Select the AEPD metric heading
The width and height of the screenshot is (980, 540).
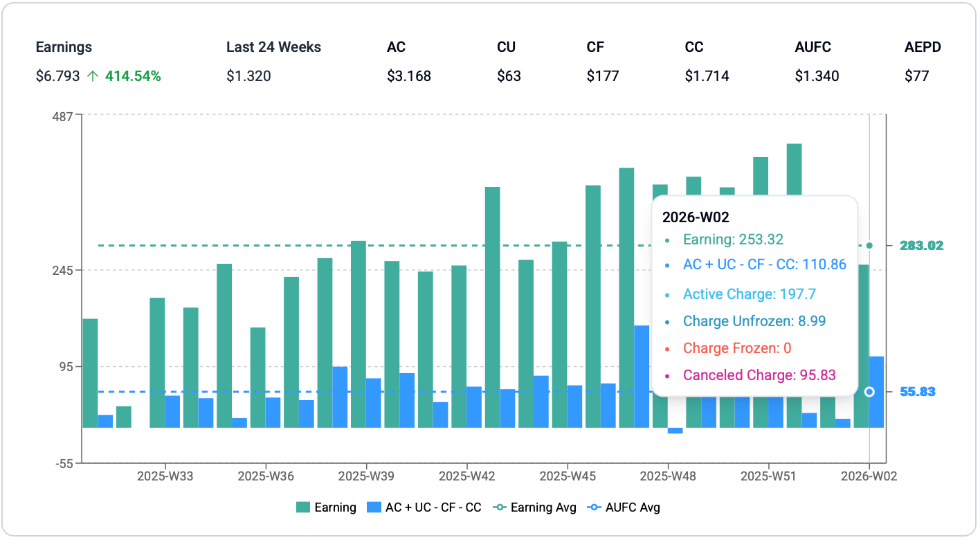coord(923,47)
